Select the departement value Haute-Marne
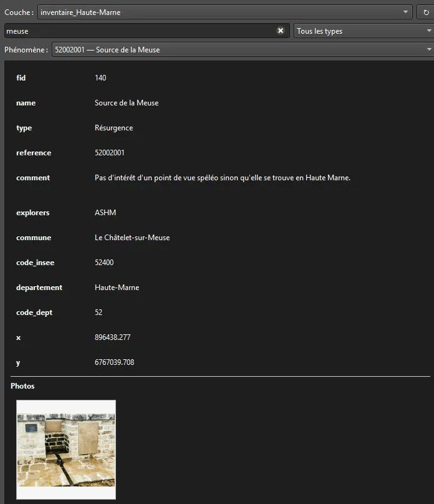The height and width of the screenshot is (504, 434). [x=117, y=288]
